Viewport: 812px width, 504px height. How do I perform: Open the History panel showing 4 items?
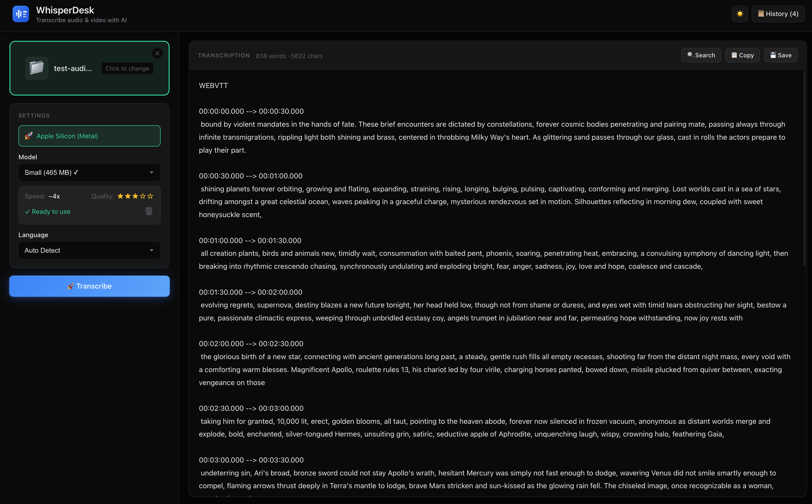[778, 14]
